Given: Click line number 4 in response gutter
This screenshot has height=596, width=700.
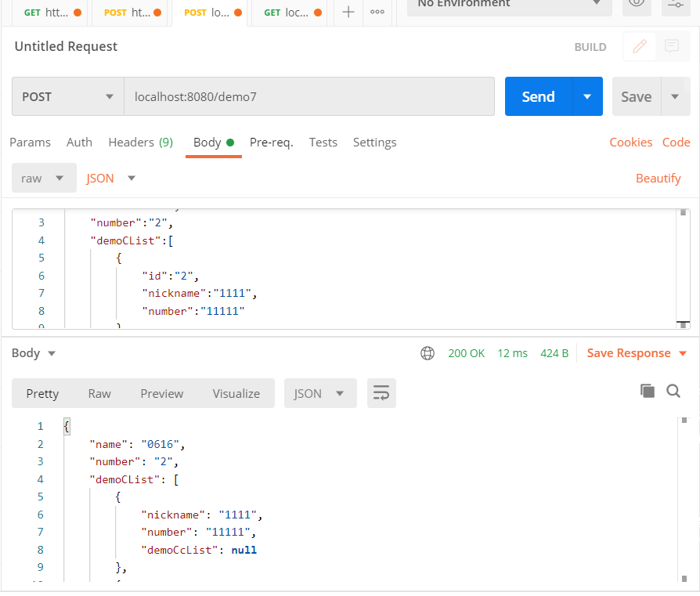Looking at the screenshot, I should click(41, 479).
